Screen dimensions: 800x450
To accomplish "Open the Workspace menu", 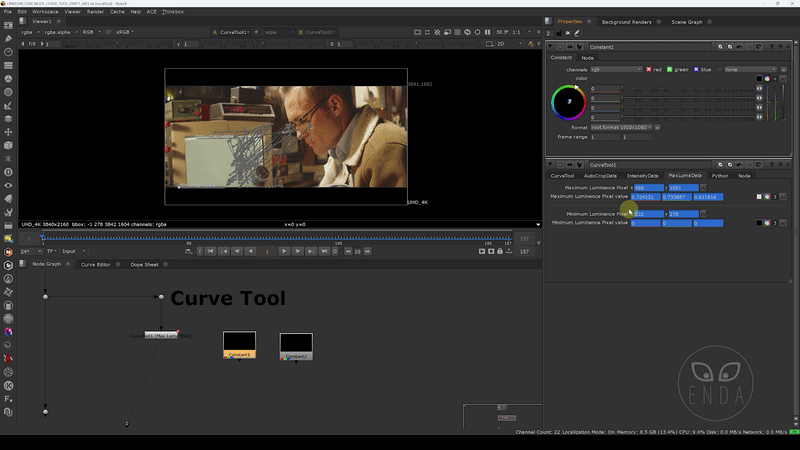I will pyautogui.click(x=45, y=11).
